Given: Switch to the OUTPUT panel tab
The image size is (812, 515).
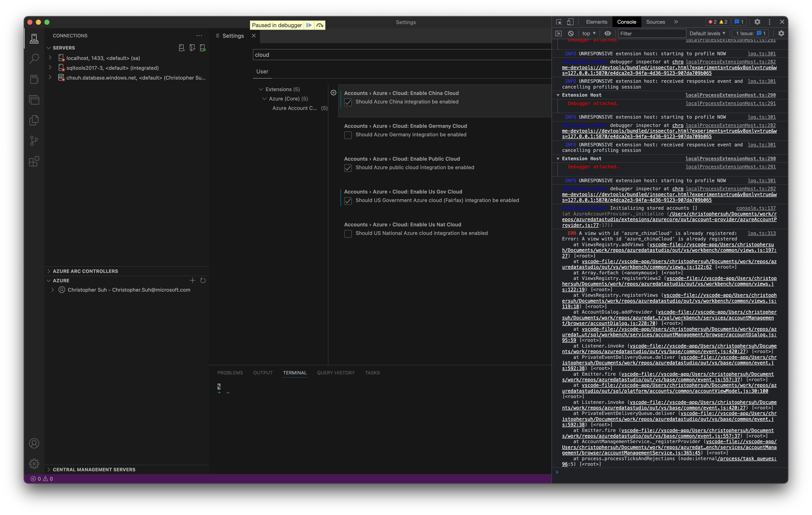Looking at the screenshot, I should pos(263,372).
